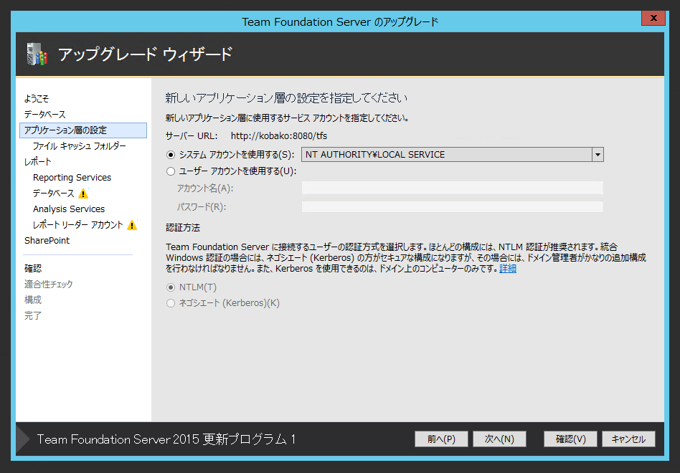Close the upgrade wizard window
Screen dimensions: 680x473
[x=654, y=18]
